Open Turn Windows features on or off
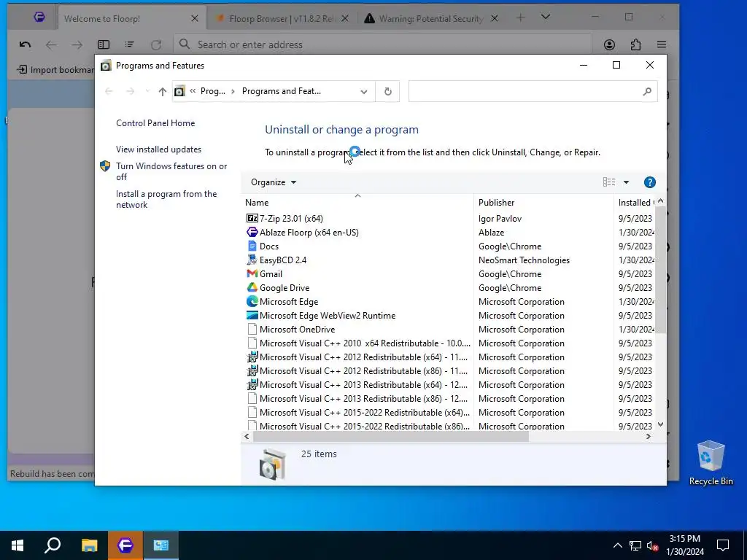The image size is (747, 560). (171, 171)
